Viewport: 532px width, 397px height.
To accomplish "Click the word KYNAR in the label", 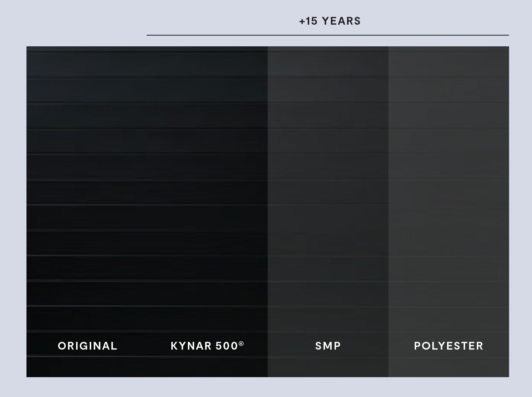I will [x=191, y=346].
